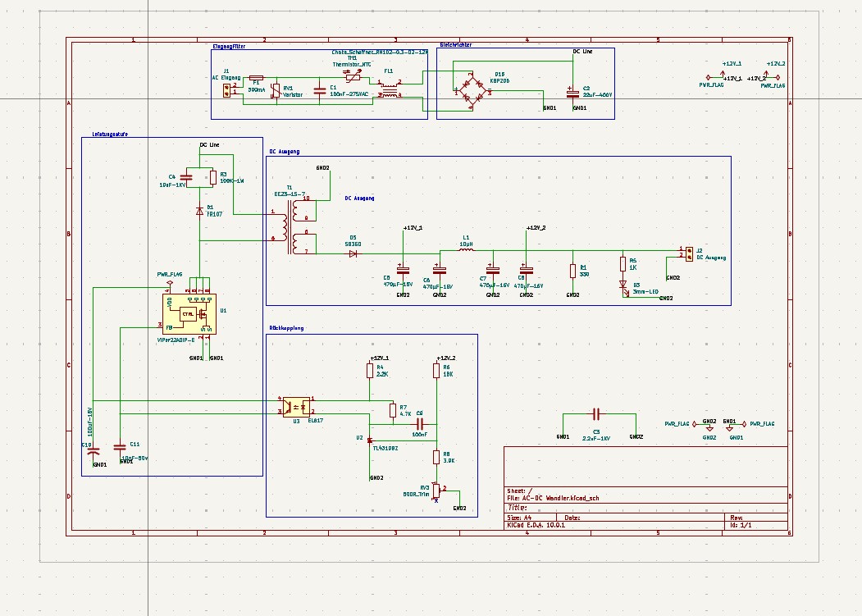Click the 10µH inductor value text

(x=466, y=244)
